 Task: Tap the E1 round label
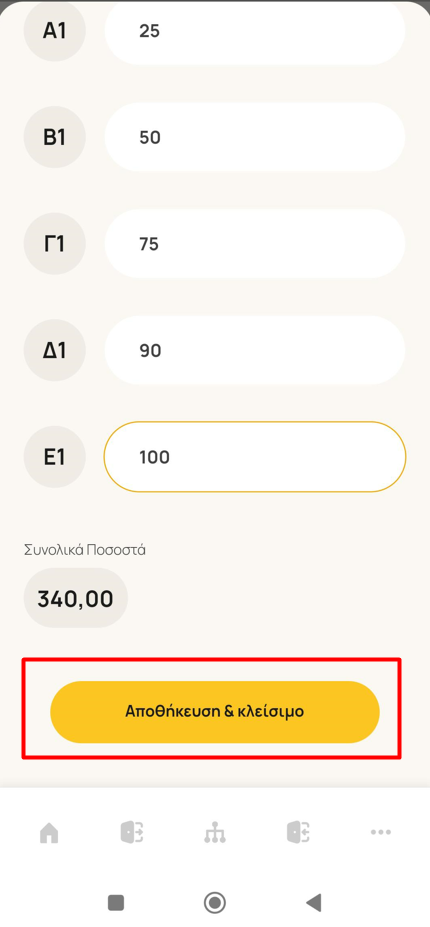tap(54, 456)
